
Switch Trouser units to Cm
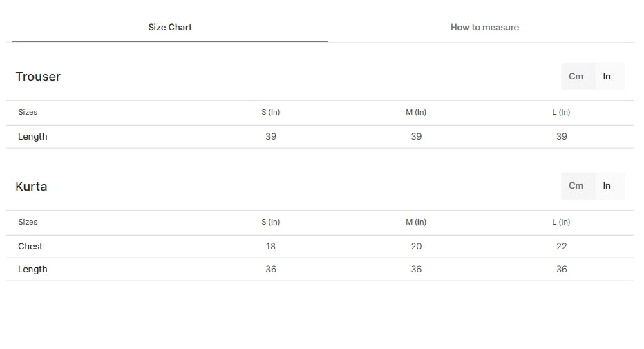(576, 77)
